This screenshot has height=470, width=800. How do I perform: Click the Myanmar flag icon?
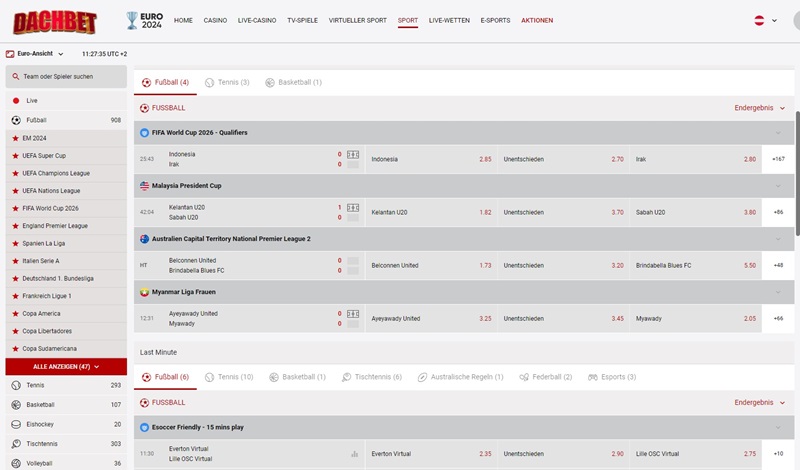tap(144, 292)
